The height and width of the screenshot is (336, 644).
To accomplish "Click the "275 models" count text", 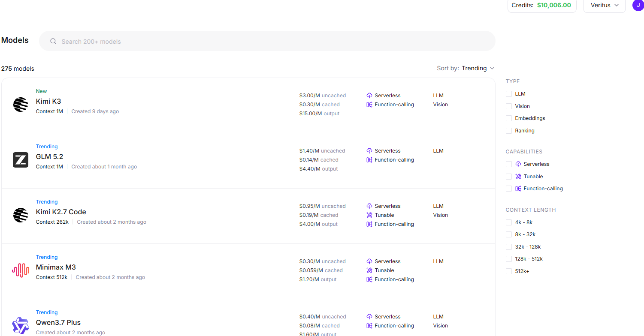I will [18, 69].
